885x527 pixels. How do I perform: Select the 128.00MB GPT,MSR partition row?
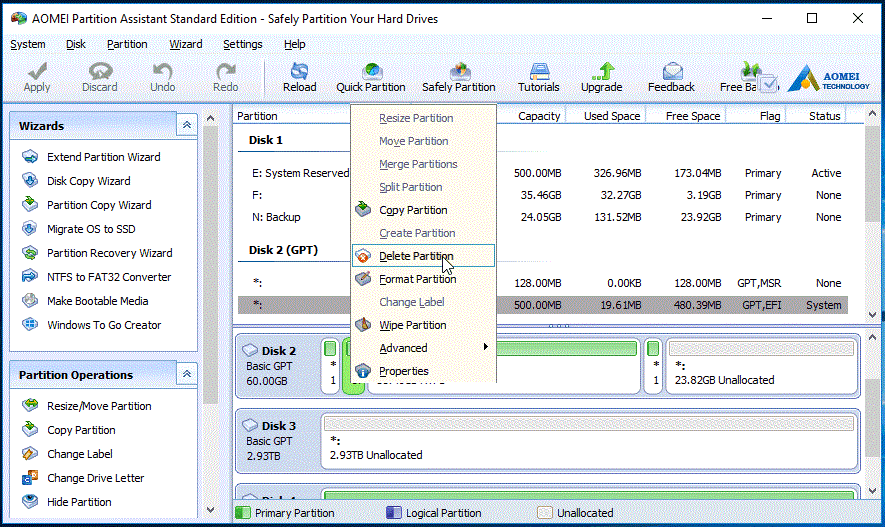(542, 283)
